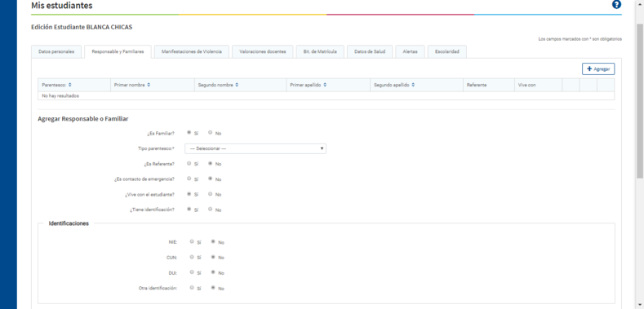Open the Escolaridad tab

[446, 51]
